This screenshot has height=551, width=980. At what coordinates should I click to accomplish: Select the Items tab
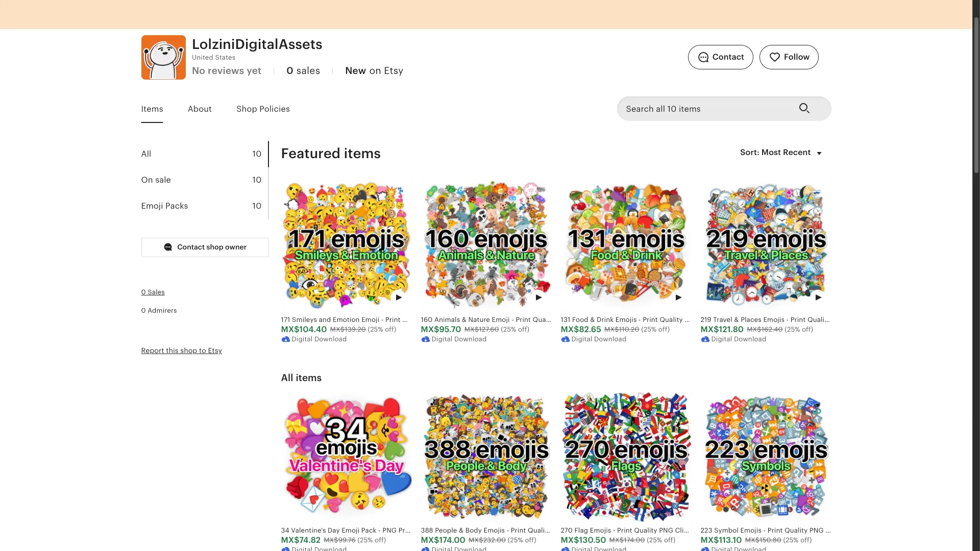coord(152,109)
